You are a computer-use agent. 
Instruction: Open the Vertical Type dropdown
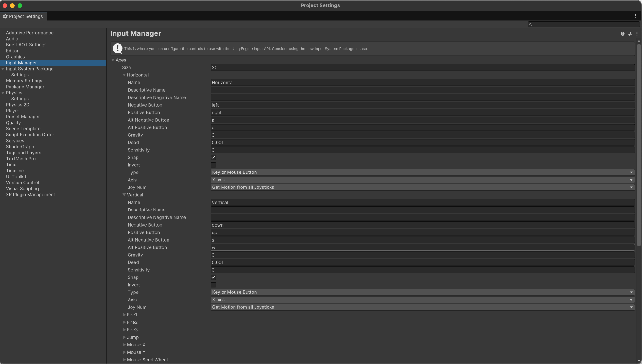[423, 292]
